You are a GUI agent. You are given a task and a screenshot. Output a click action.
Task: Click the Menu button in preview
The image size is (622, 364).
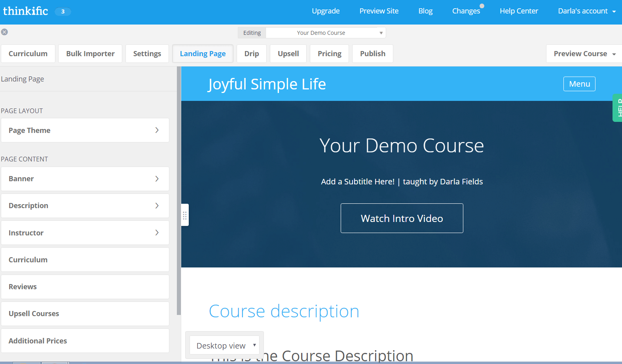579,84
